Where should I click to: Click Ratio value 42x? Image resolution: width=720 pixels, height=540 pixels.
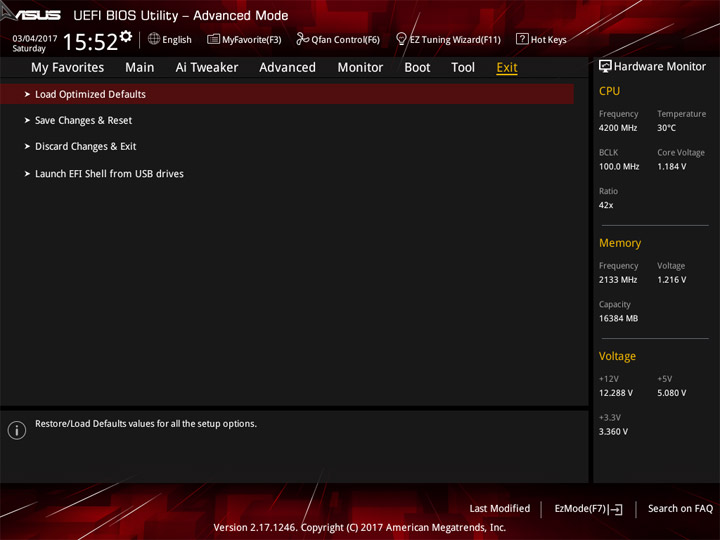pos(606,205)
